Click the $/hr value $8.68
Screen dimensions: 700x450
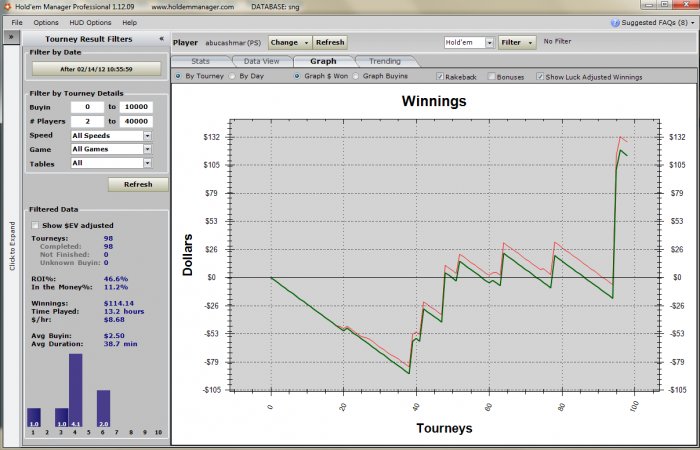[x=114, y=320]
